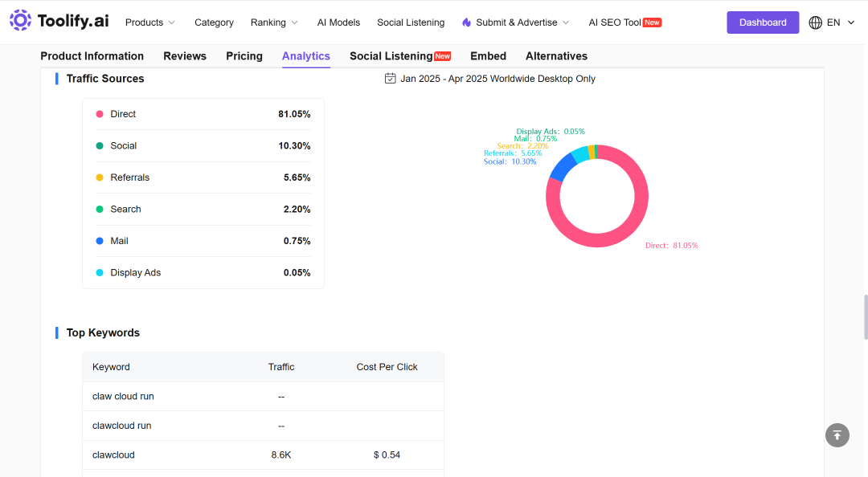Open the Submit & Advertise dropdown arrow
868x477 pixels.
(566, 22)
